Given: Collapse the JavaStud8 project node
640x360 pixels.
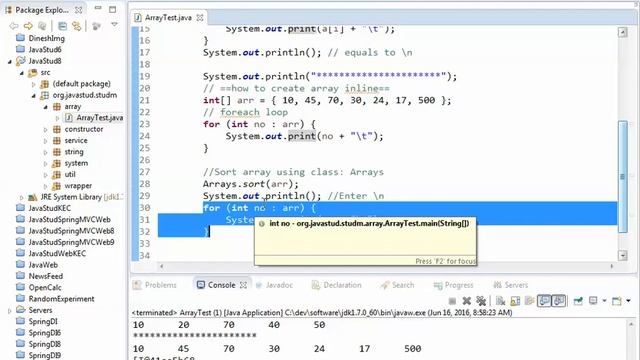Looking at the screenshot, I should 9,62.
